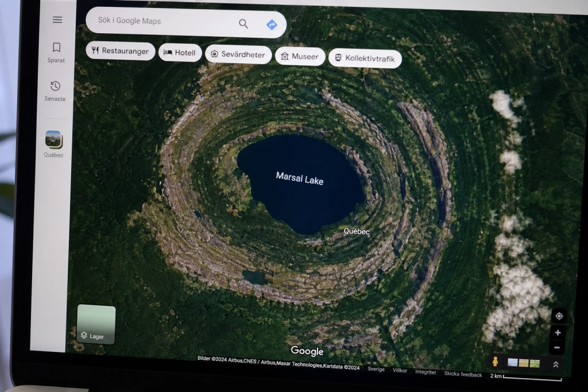Open the Senaste recent history
The height and width of the screenshot is (392, 588).
pyautogui.click(x=55, y=91)
